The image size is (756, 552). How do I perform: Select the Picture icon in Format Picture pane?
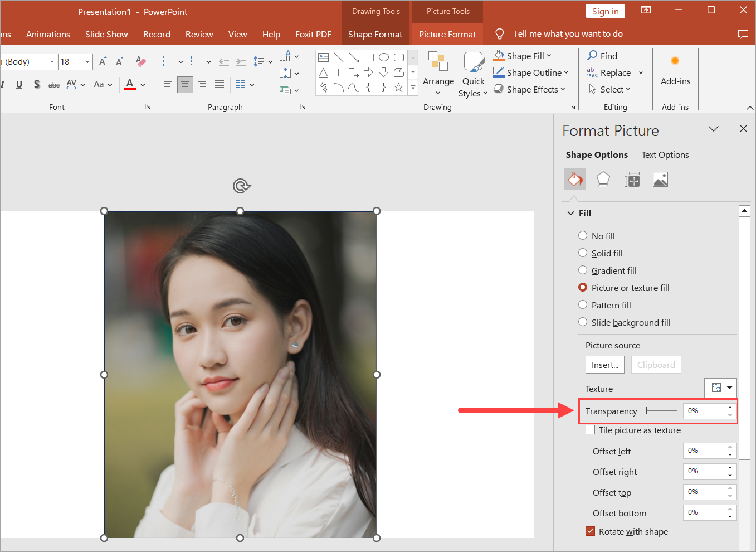click(660, 179)
